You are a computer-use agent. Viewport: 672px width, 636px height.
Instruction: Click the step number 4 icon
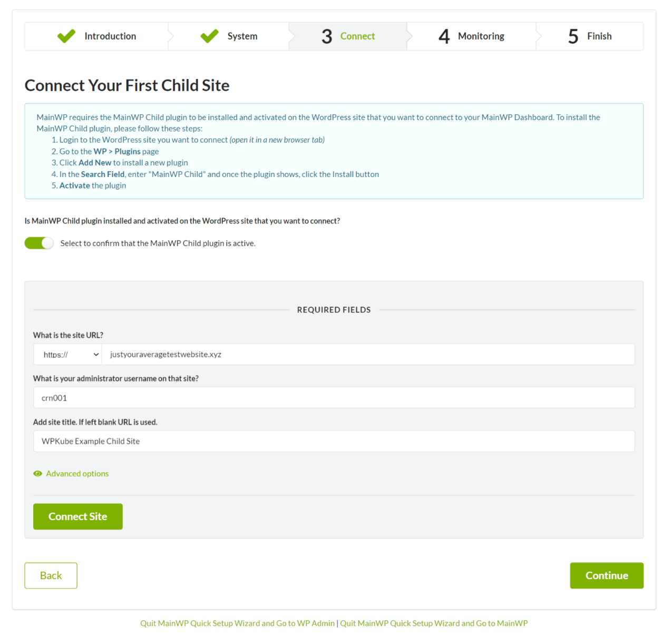click(x=444, y=36)
